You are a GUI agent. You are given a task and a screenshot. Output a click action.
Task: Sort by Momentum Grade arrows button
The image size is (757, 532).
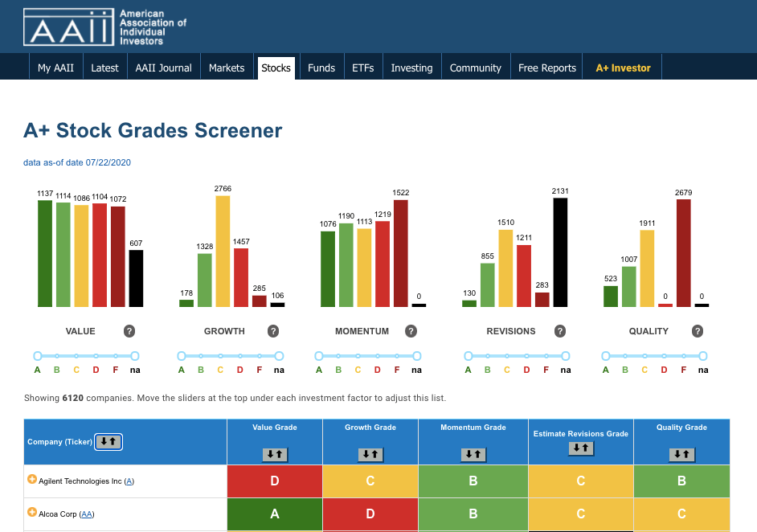pyautogui.click(x=473, y=454)
